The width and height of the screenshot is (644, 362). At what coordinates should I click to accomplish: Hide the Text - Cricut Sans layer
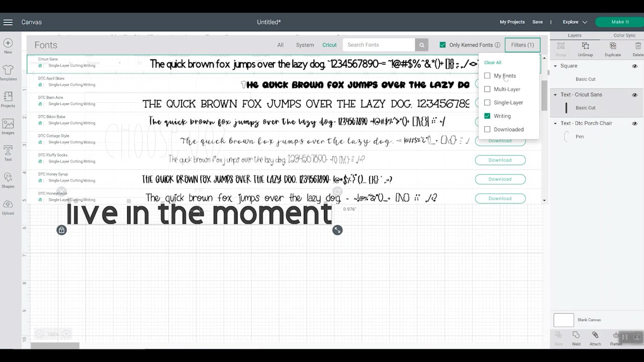(634, 95)
